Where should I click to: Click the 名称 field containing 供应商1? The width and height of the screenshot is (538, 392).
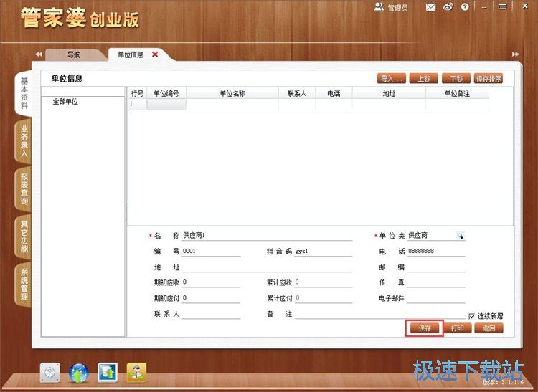coord(268,236)
